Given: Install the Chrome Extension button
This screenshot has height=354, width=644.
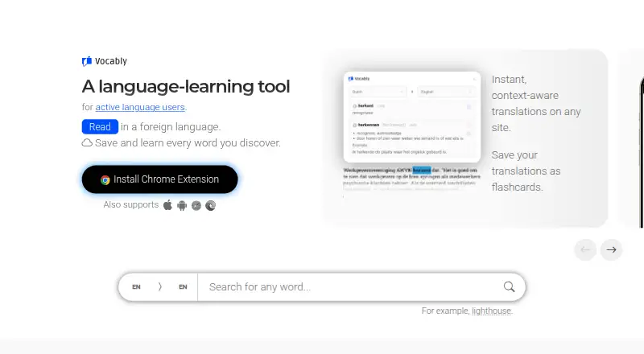Looking at the screenshot, I should coord(159,179).
